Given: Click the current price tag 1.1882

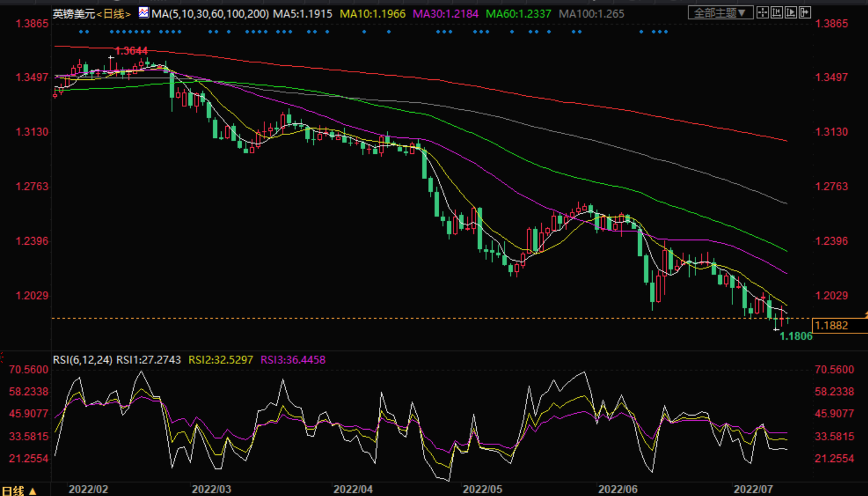Looking at the screenshot, I should pos(832,325).
